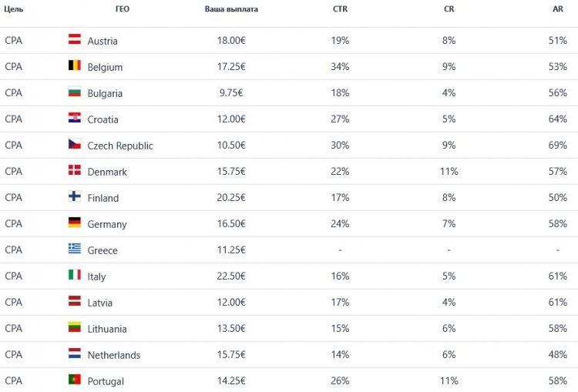Screen dimensions: 578x392
Task: Click the Czech Republic flag icon
Action: [x=75, y=144]
